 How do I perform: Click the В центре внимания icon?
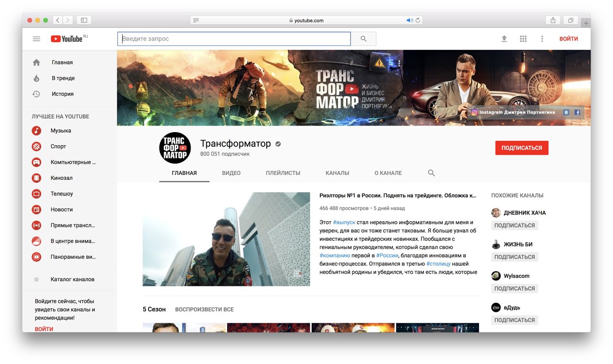pyautogui.click(x=36, y=241)
